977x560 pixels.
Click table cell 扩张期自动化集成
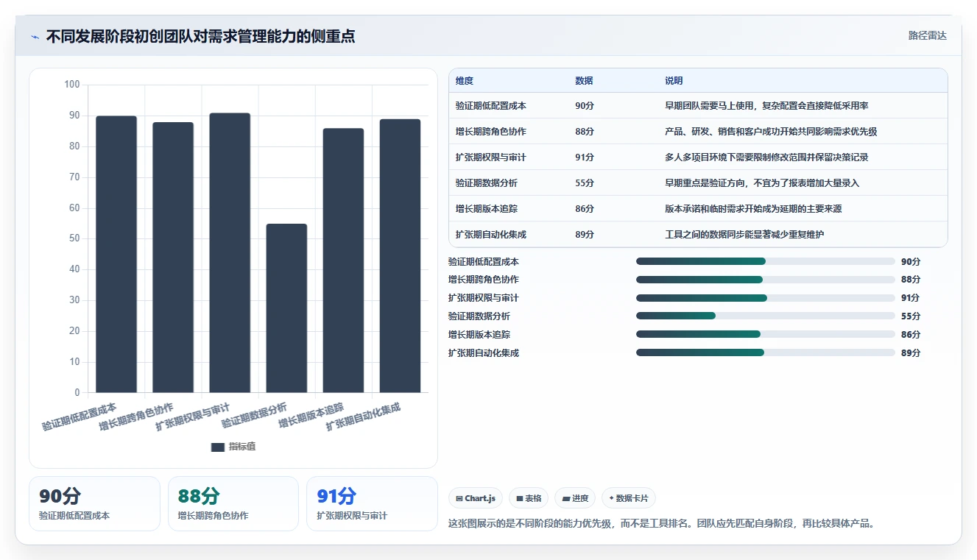(491, 235)
